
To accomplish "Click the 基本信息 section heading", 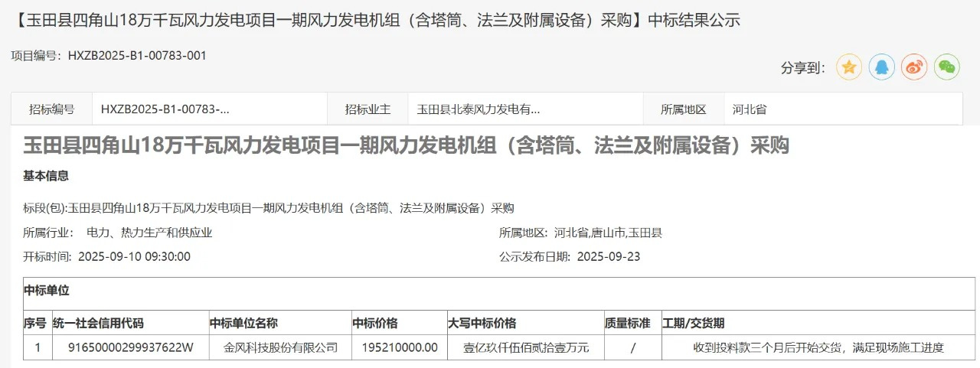I will [46, 176].
